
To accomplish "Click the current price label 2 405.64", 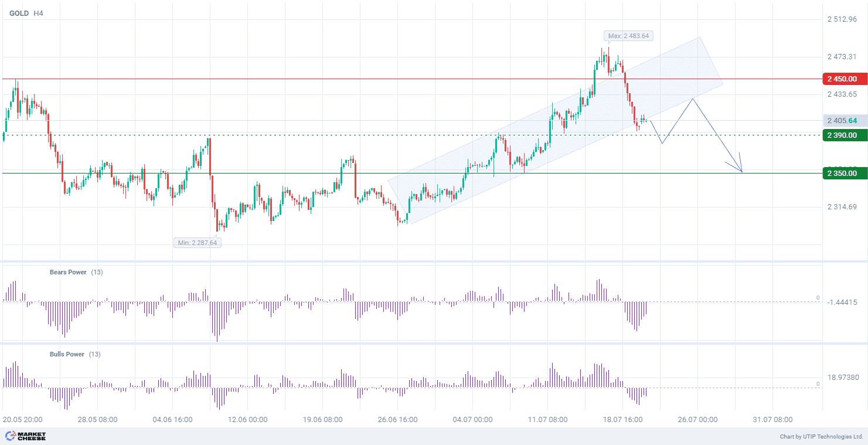I will [845, 121].
